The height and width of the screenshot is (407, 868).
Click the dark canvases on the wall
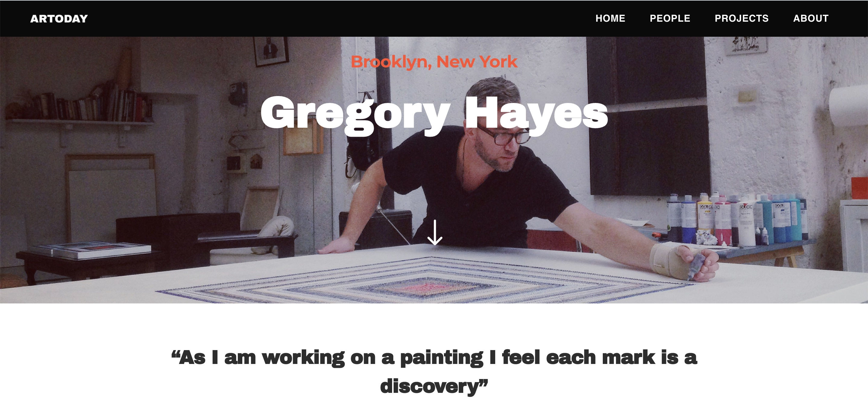(647, 114)
